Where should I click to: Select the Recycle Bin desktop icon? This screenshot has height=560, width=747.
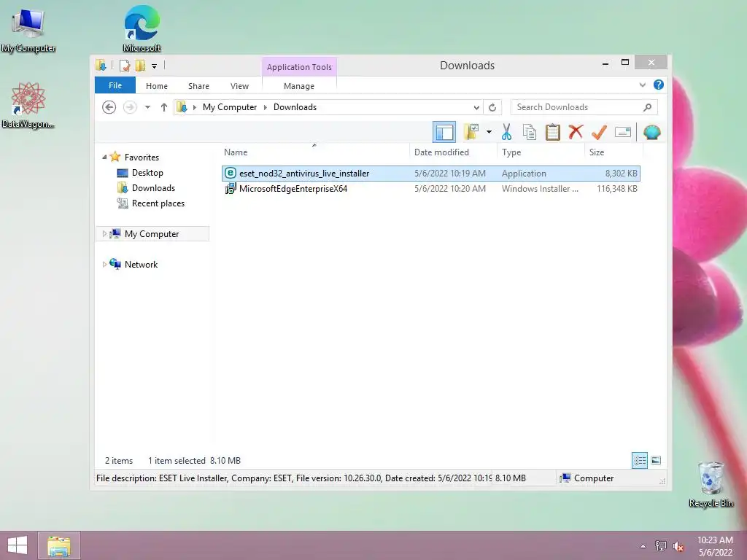711,484
